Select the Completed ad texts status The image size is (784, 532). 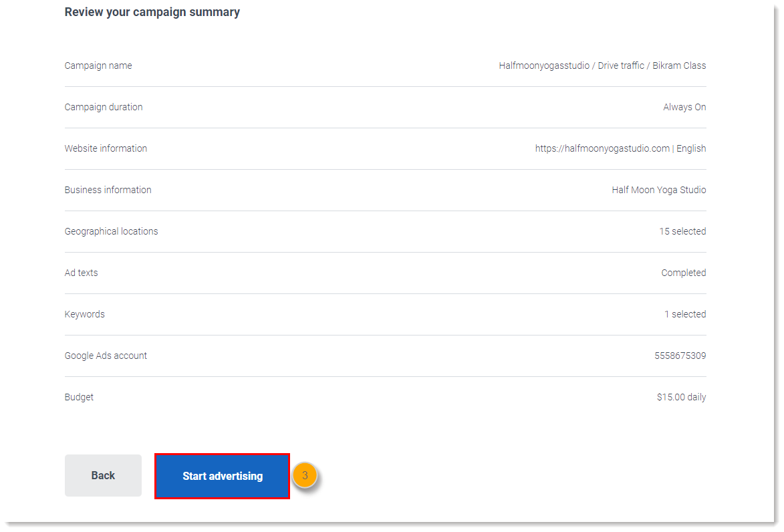pyautogui.click(x=683, y=273)
